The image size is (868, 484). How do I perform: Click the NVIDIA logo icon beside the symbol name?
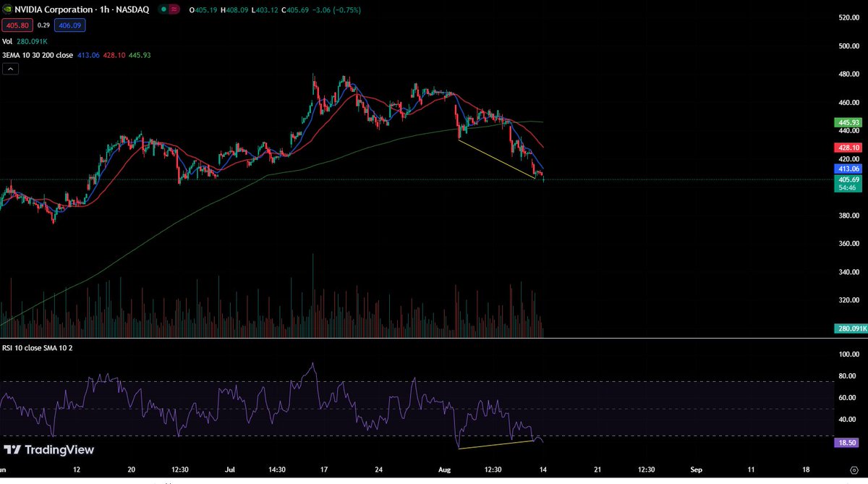click(x=8, y=10)
